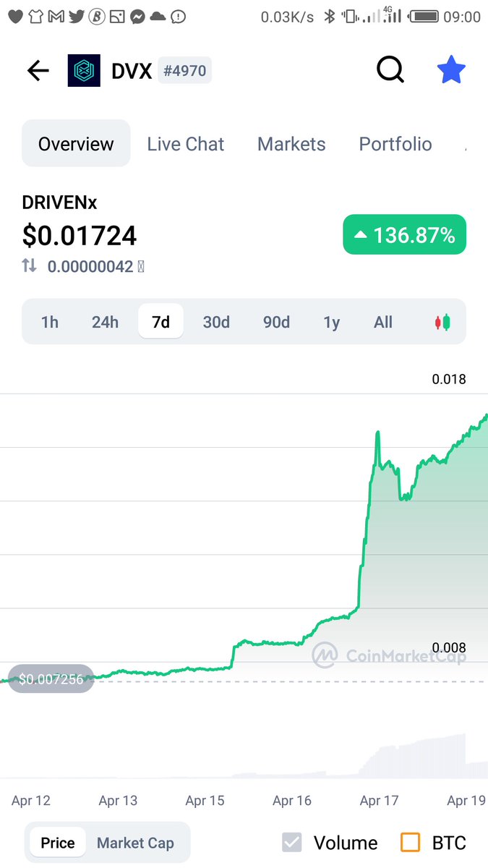488x868 pixels.
Task: Tap the Gmail icon in status bar
Action: pos(56,16)
